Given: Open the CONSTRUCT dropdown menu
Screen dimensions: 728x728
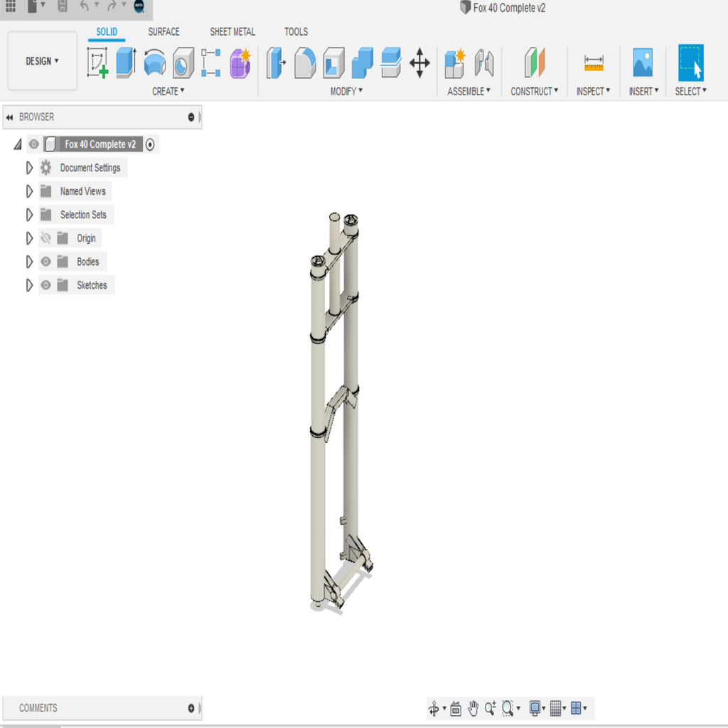Looking at the screenshot, I should coord(535,92).
